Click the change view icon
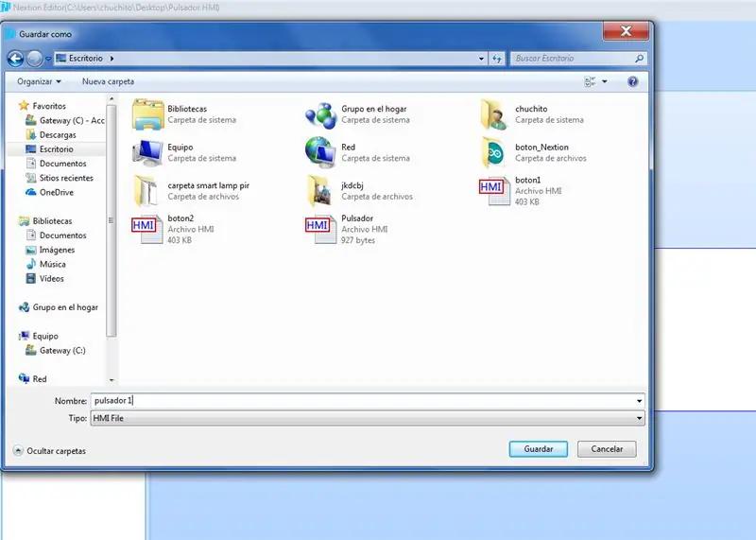The width and height of the screenshot is (756, 540). pyautogui.click(x=590, y=81)
